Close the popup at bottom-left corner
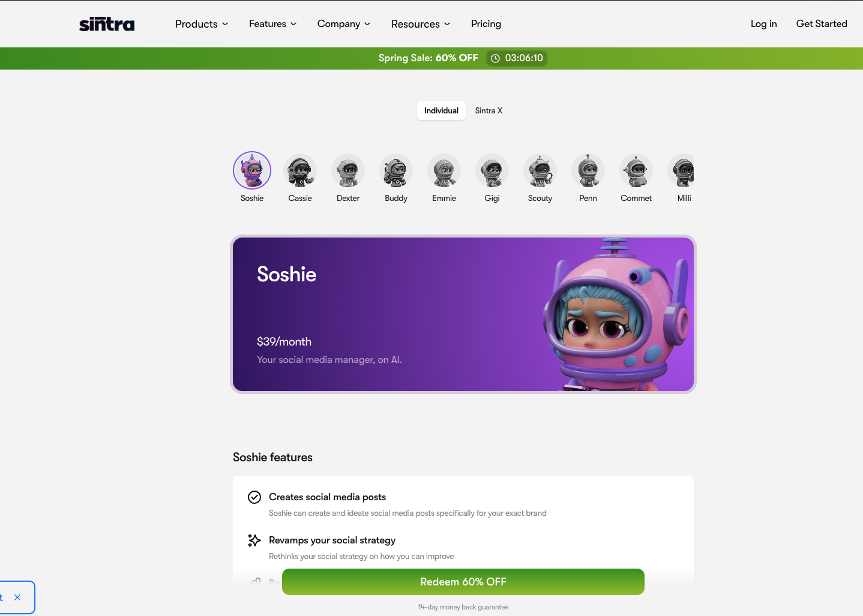Image resolution: width=863 pixels, height=616 pixels. pos(17,597)
